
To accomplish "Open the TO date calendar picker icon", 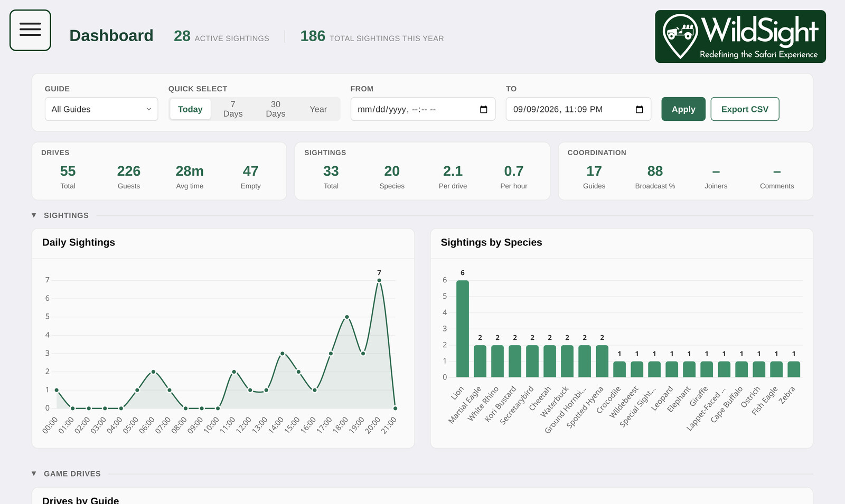I will pyautogui.click(x=639, y=109).
